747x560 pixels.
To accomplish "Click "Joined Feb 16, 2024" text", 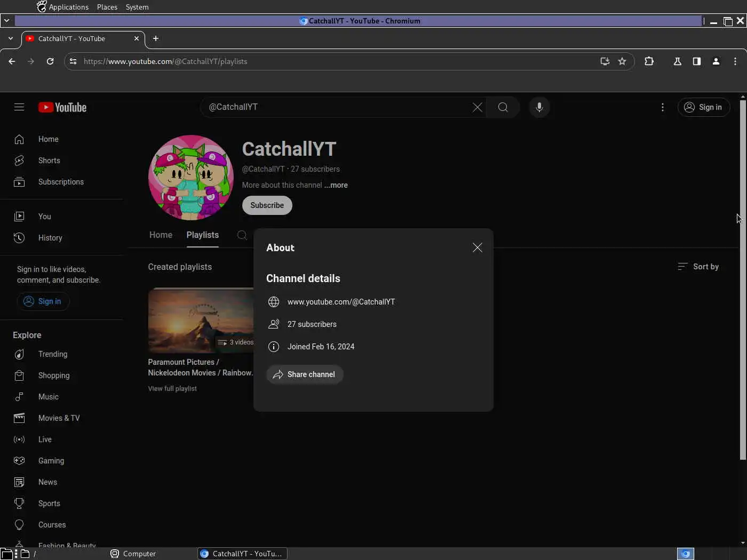I will (x=321, y=347).
